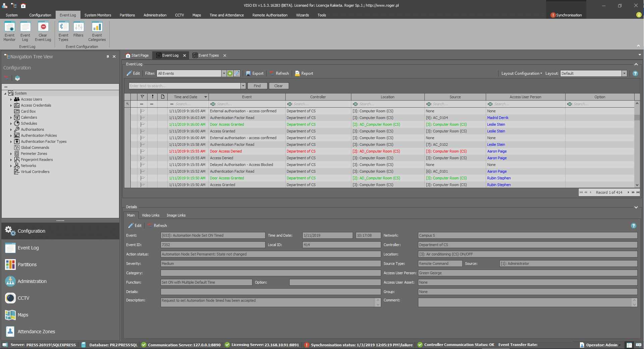The height and width of the screenshot is (349, 644).
Task: Click the Export toolbar button
Action: [x=255, y=73]
